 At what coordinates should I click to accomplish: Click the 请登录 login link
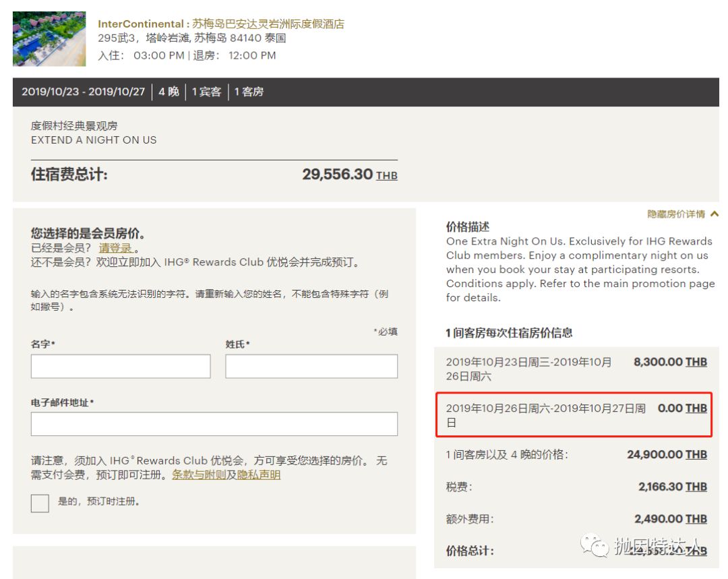(116, 248)
